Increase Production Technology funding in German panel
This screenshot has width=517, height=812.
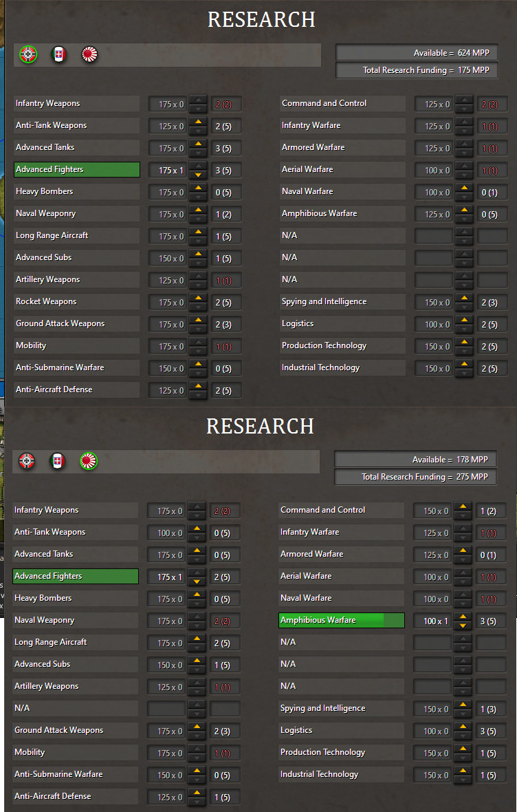click(x=464, y=342)
